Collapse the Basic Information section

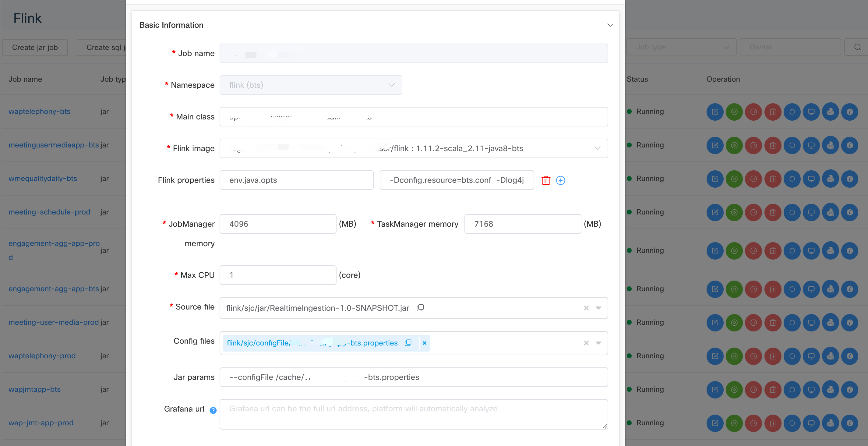click(x=610, y=25)
